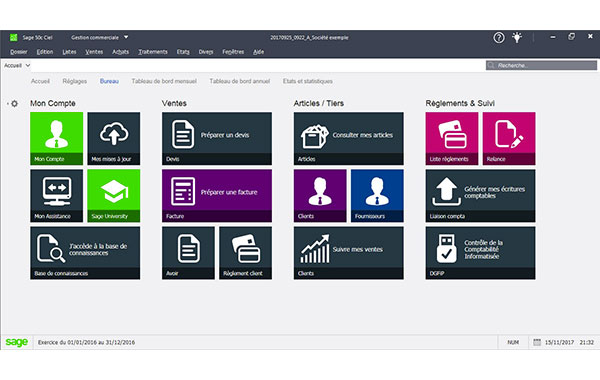Screen dimensions: 600x380
Task: Expand the Accueil dropdown
Action: pos(17,65)
